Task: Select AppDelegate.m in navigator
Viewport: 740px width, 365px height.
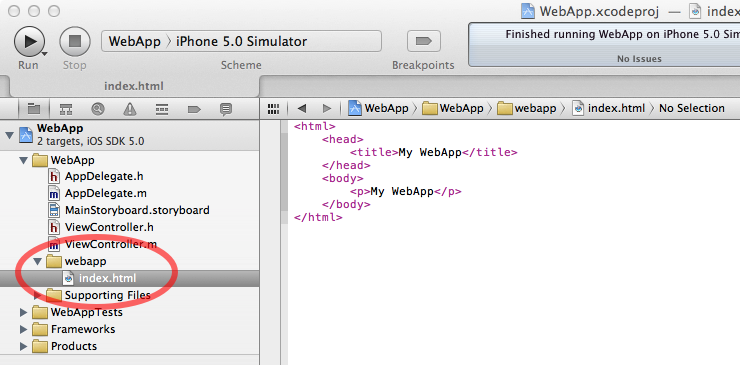Action: pos(130,193)
